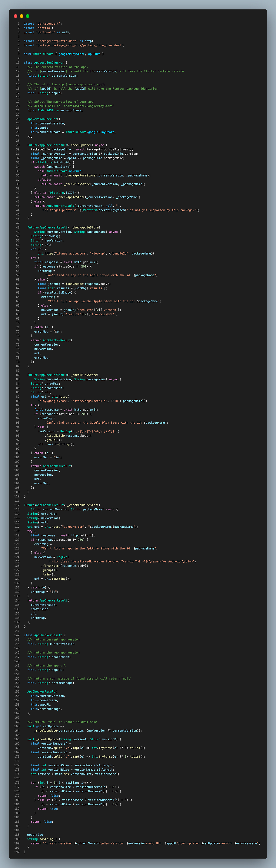Viewport: 276px width, 868px height.
Task: Select the "AppVersionChecker({" constructor line
Action: point(44,119)
